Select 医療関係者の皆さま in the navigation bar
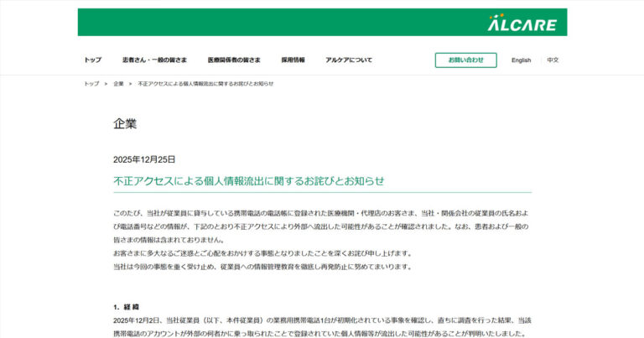Image resolution: width=644 pixels, height=338 pixels. [234, 60]
